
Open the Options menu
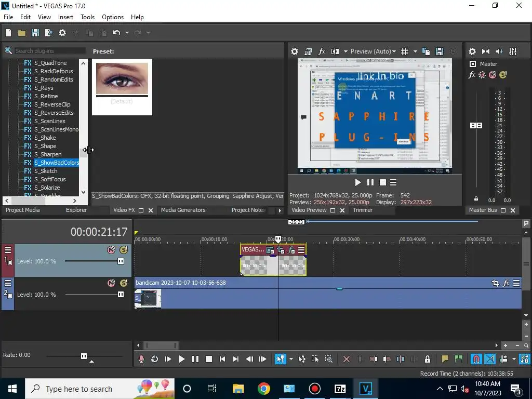[113, 17]
